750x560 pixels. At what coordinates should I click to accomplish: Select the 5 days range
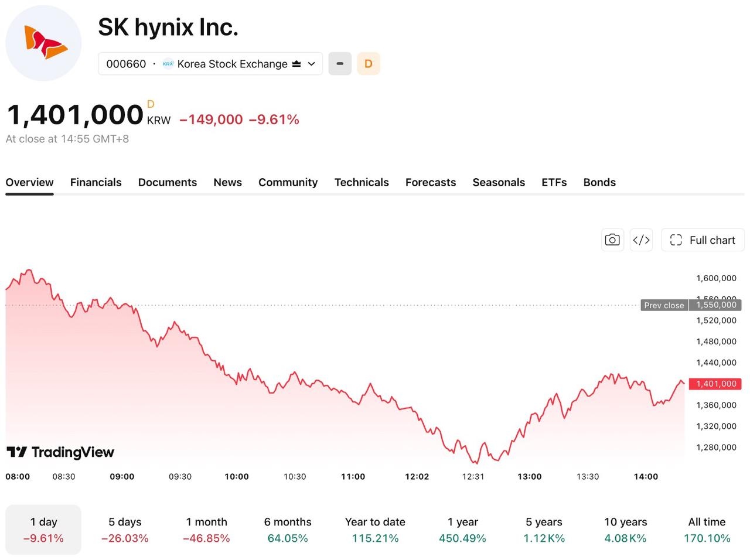[x=125, y=530]
